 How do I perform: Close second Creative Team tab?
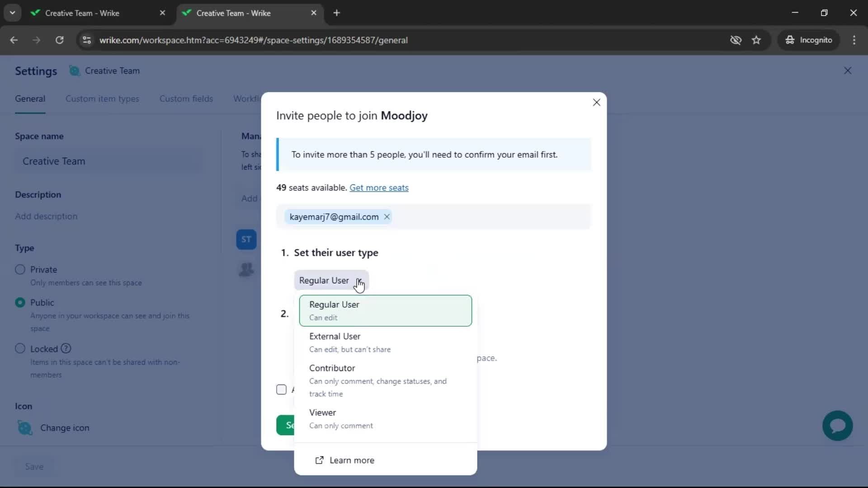point(314,13)
